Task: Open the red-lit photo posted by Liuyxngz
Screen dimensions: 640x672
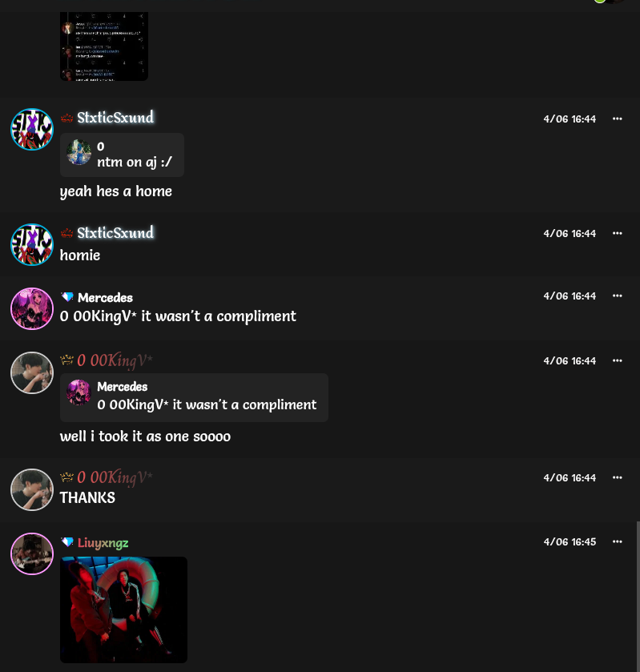Action: pyautogui.click(x=123, y=610)
